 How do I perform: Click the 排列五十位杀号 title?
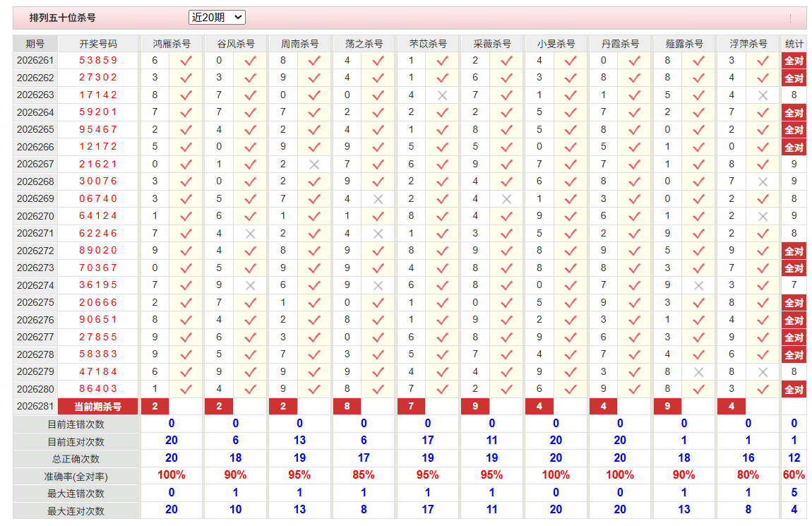pos(63,18)
